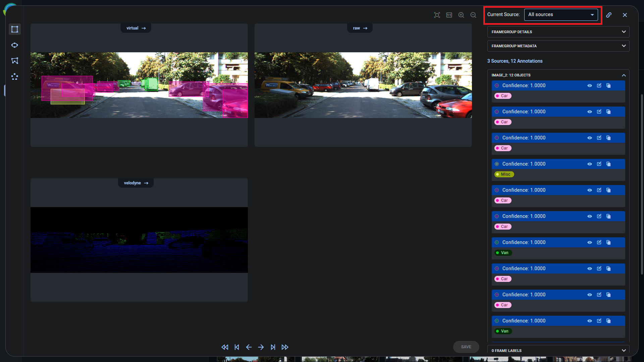Toggle visibility of the last Van annotation
The image size is (644, 362).
pos(589,321)
